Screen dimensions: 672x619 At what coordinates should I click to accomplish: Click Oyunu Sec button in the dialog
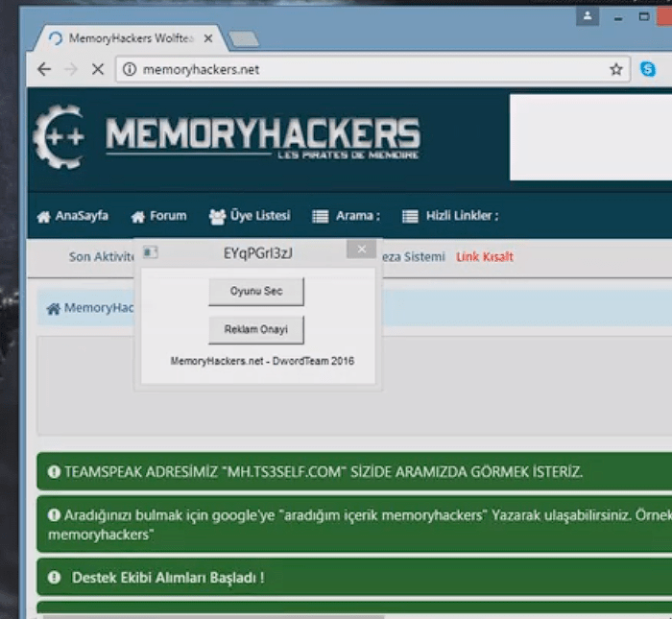pyautogui.click(x=256, y=292)
